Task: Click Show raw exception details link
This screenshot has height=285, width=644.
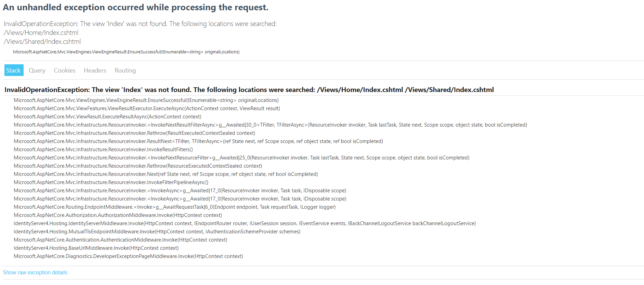Action: 35,272
